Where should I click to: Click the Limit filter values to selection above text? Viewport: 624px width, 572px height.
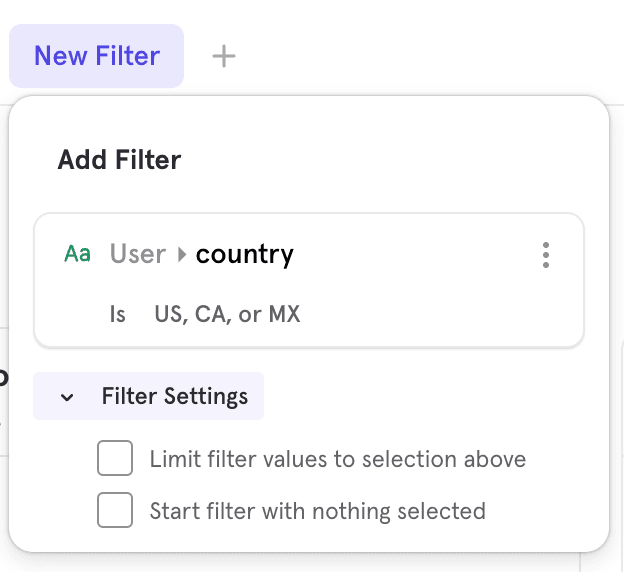(x=337, y=459)
